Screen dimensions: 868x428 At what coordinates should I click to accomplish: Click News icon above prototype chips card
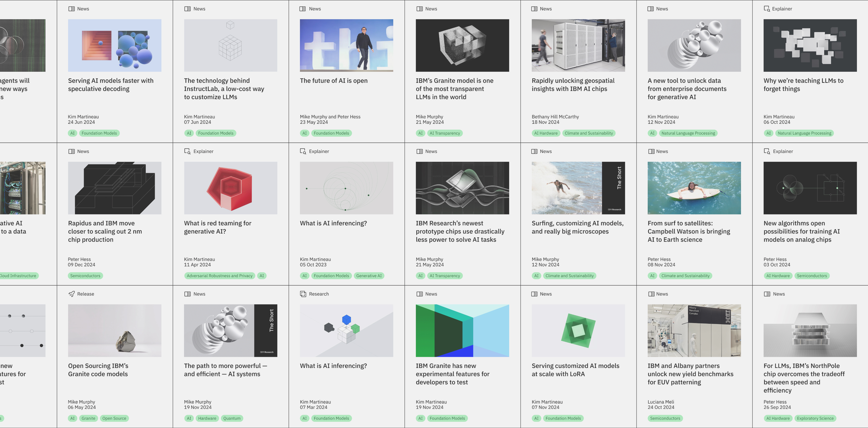420,152
